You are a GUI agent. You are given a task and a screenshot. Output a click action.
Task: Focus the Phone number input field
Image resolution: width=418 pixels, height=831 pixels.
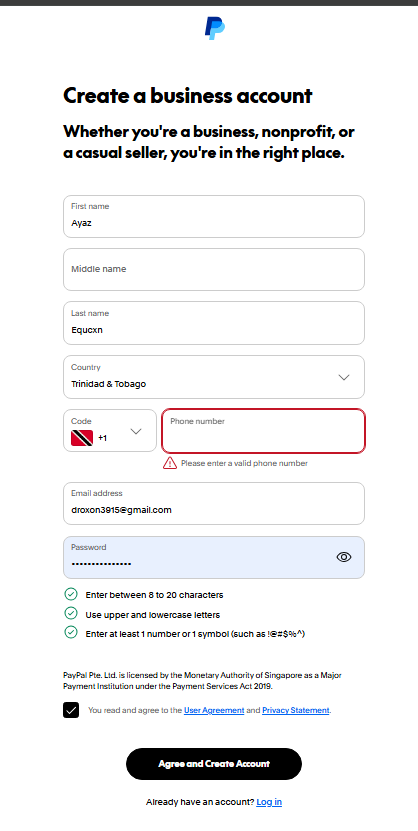263,431
